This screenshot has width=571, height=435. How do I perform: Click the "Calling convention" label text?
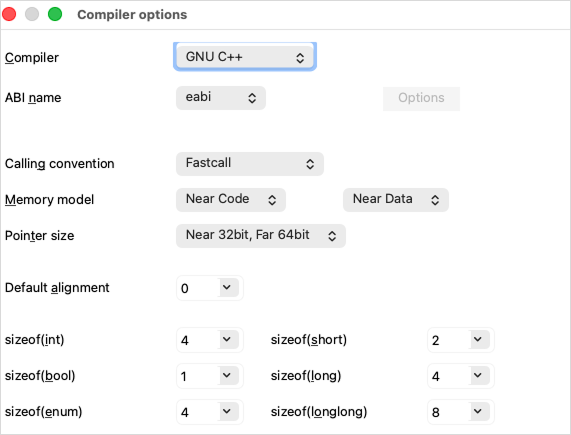[x=59, y=164]
